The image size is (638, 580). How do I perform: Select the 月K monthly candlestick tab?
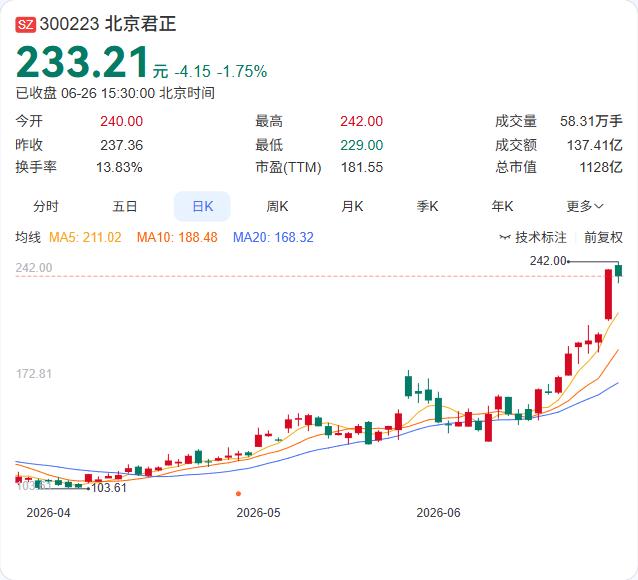click(352, 206)
